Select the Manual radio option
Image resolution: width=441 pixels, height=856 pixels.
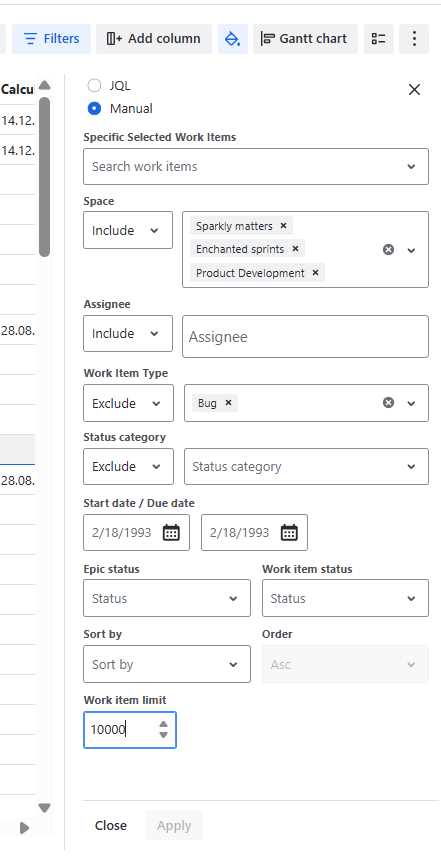point(94,109)
